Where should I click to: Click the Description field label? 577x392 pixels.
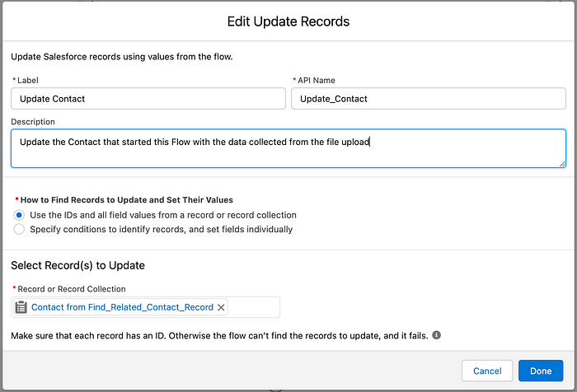(x=33, y=122)
